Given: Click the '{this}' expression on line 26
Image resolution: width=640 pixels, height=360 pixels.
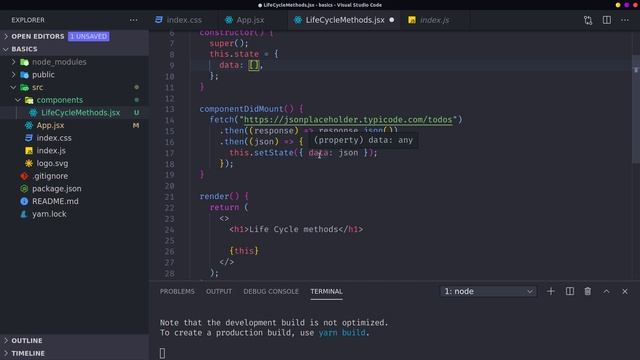Looking at the screenshot, I should pos(244,251).
